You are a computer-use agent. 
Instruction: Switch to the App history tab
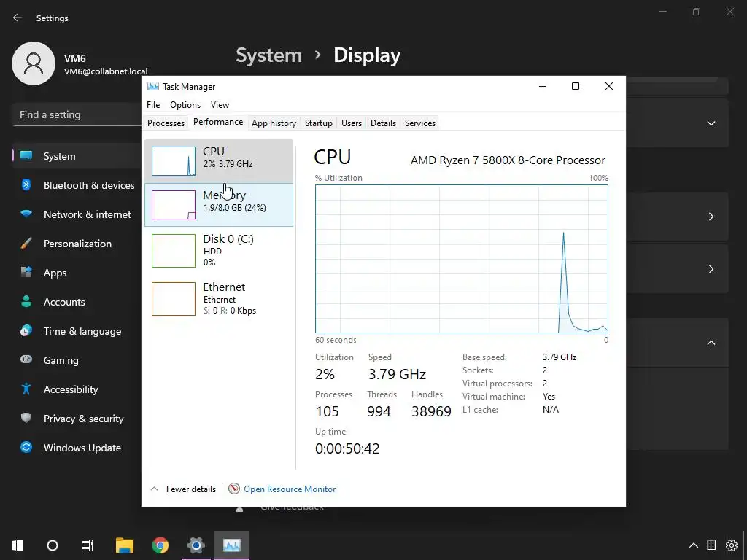coord(274,122)
